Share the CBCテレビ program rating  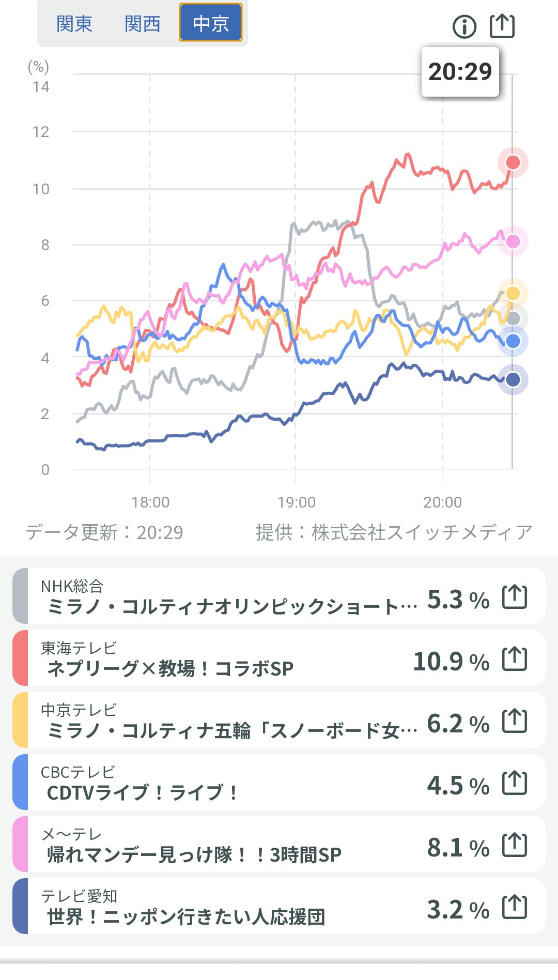tap(515, 783)
